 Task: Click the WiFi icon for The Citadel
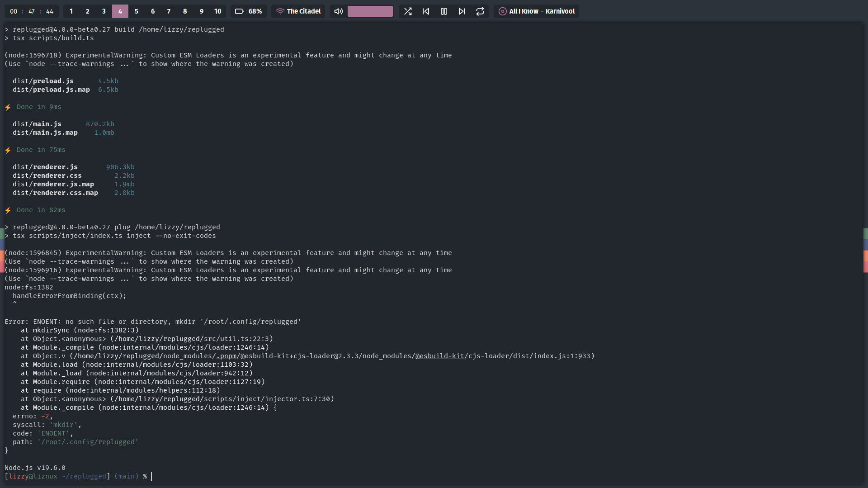[280, 11]
